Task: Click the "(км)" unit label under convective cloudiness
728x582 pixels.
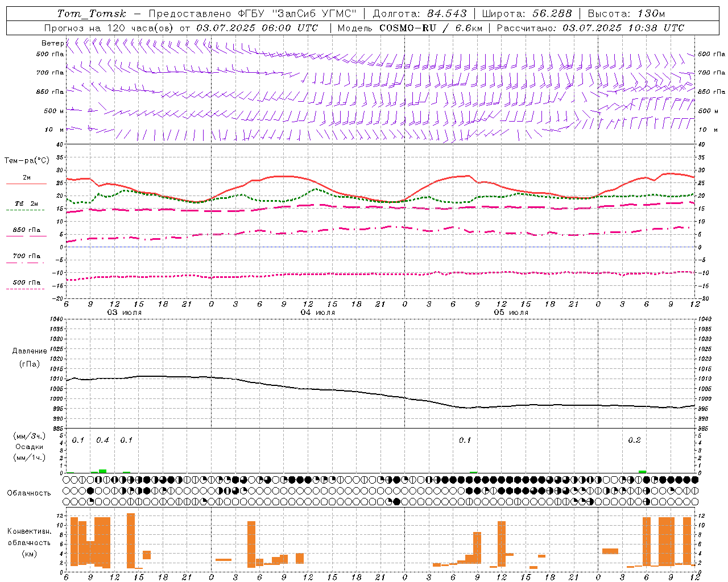Action: coord(29,554)
